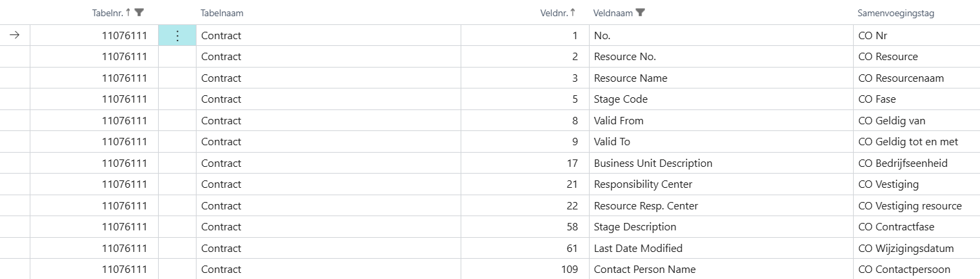Click field number 58 cell
980x279 pixels.
click(572, 227)
